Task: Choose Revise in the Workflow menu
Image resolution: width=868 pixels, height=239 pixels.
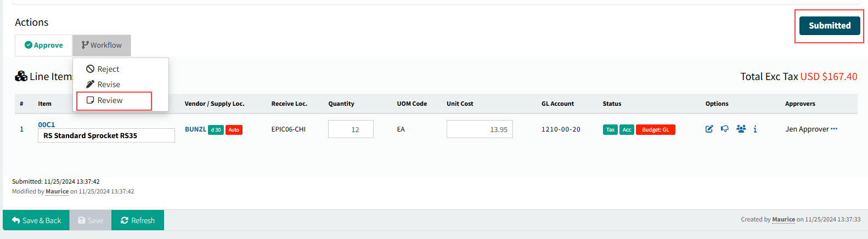Action: [x=109, y=84]
